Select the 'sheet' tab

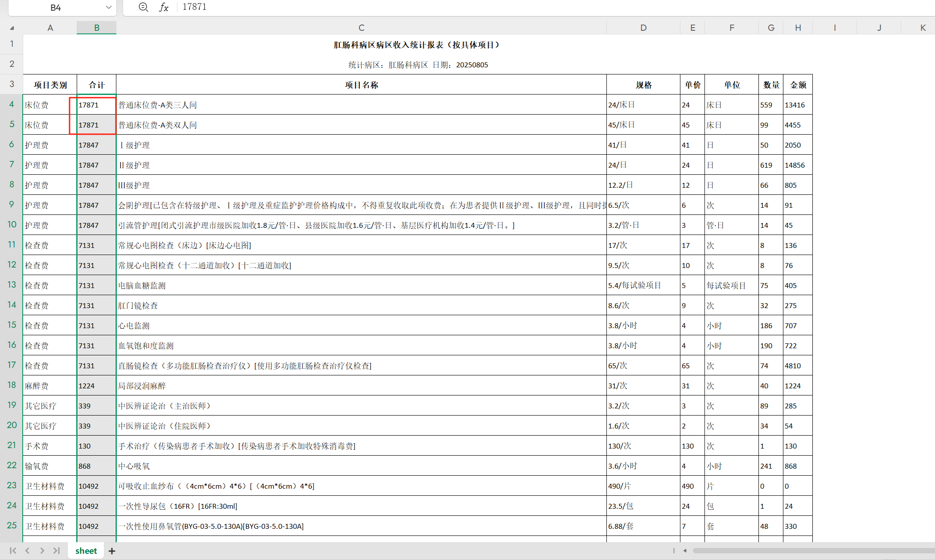(86, 551)
